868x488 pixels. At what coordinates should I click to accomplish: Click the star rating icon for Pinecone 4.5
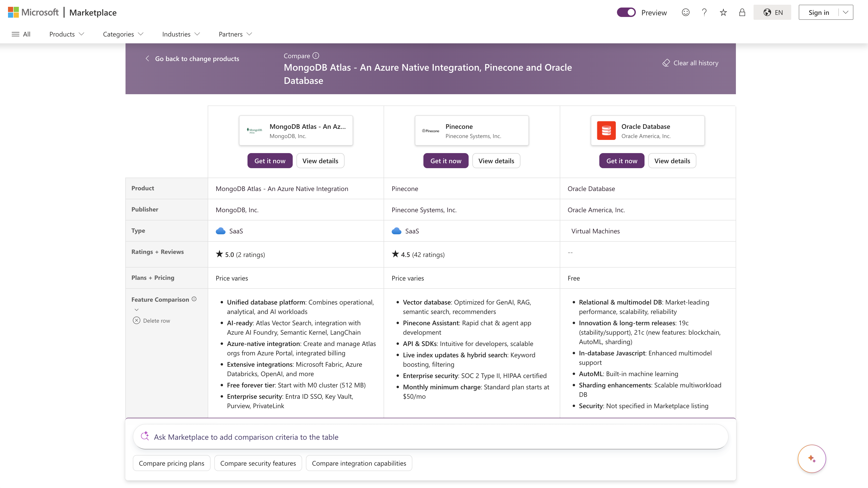coord(395,254)
